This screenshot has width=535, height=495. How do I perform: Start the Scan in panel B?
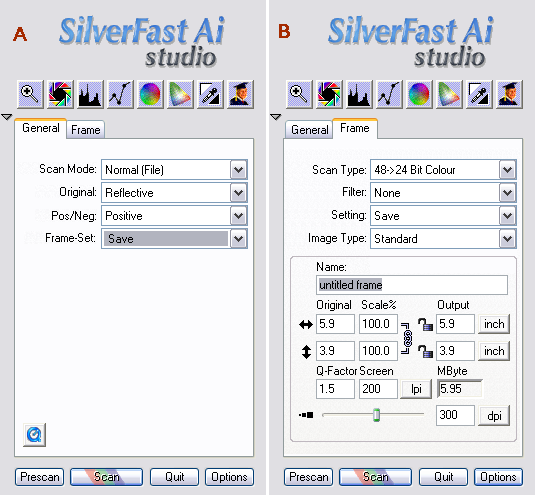pos(375,477)
